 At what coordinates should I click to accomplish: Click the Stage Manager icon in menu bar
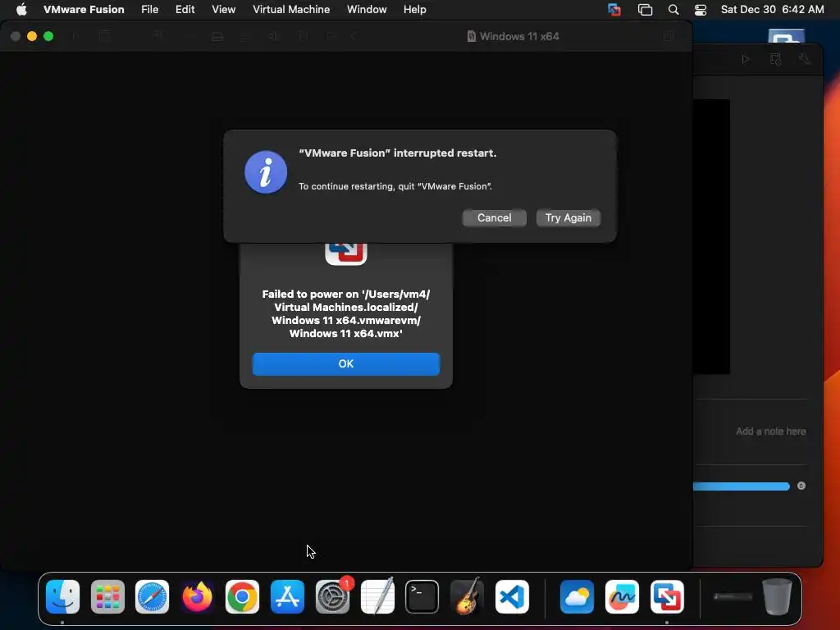[x=645, y=10]
